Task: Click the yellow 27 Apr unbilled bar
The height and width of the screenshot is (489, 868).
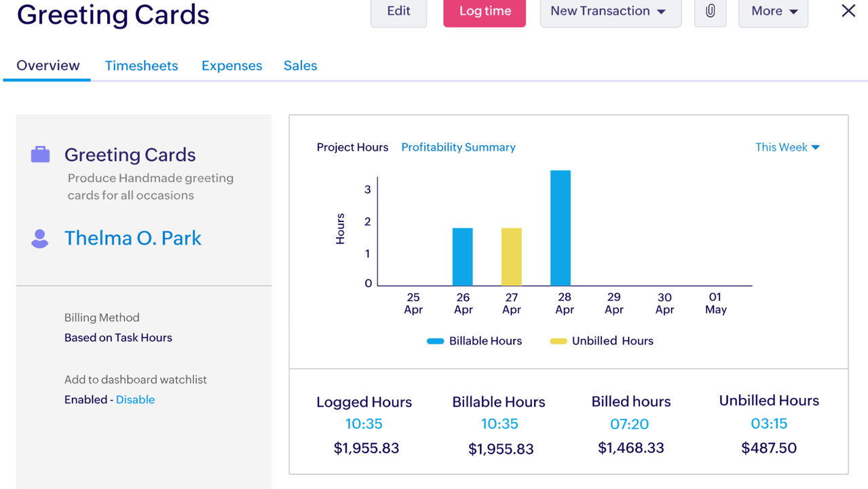Action: point(512,257)
